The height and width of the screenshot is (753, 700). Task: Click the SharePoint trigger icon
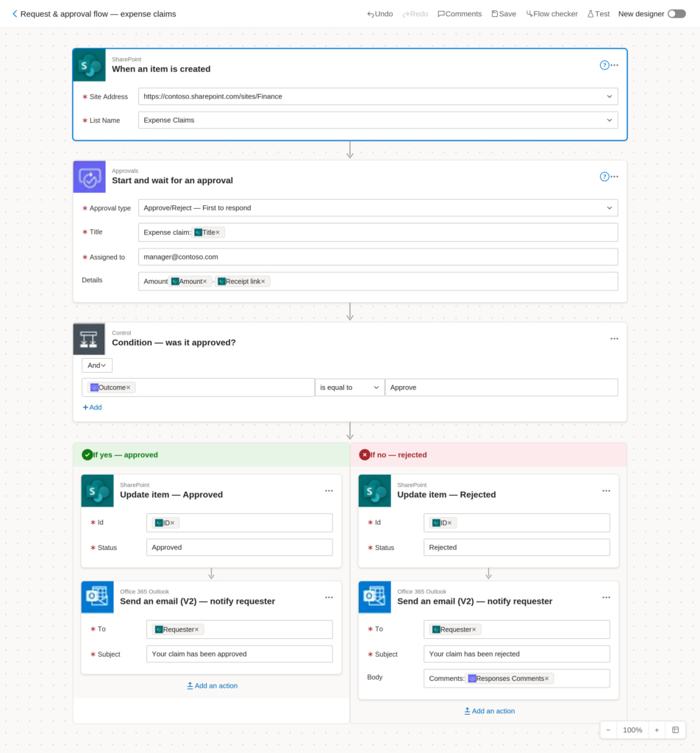(x=89, y=65)
